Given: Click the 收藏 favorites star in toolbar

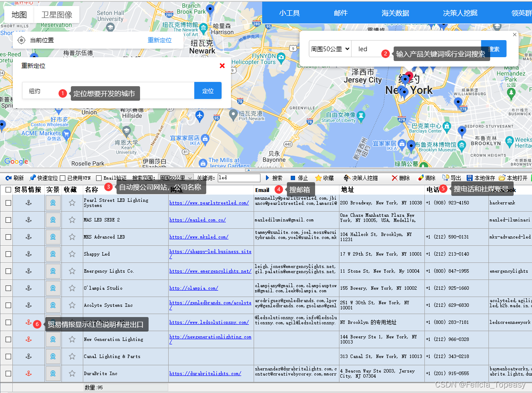Looking at the screenshot, I should coord(324,178).
